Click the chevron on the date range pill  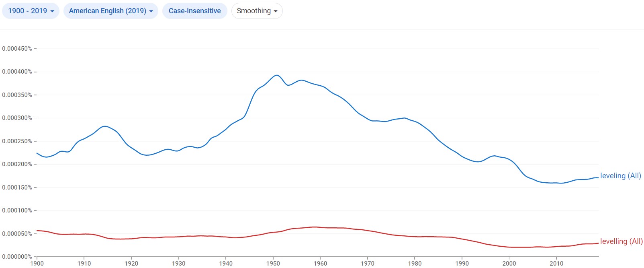tap(53, 11)
